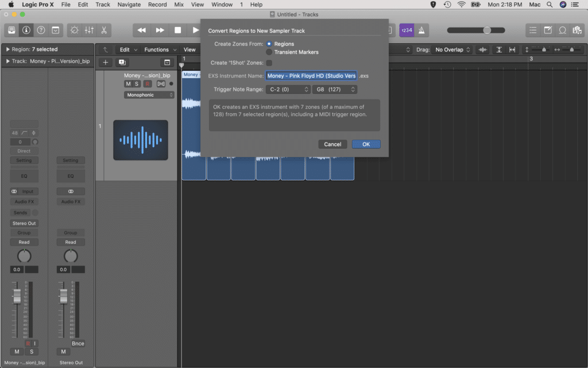Toggle the count-in 1234 button
588x368 pixels.
tap(407, 30)
